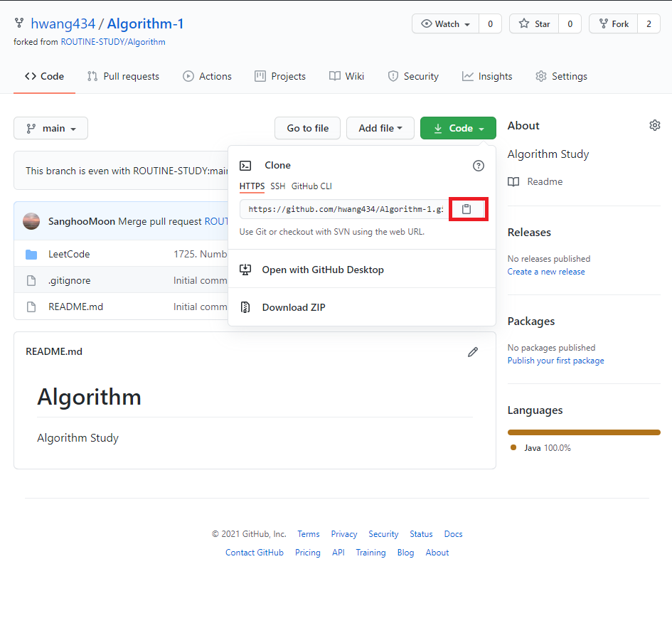The width and height of the screenshot is (672, 628).
Task: Click the ZIP file icon
Action: tap(245, 307)
